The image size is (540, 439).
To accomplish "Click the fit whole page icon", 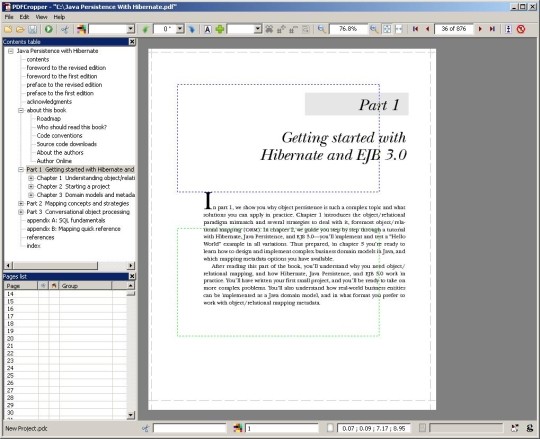I will pyautogui.click(x=387, y=29).
